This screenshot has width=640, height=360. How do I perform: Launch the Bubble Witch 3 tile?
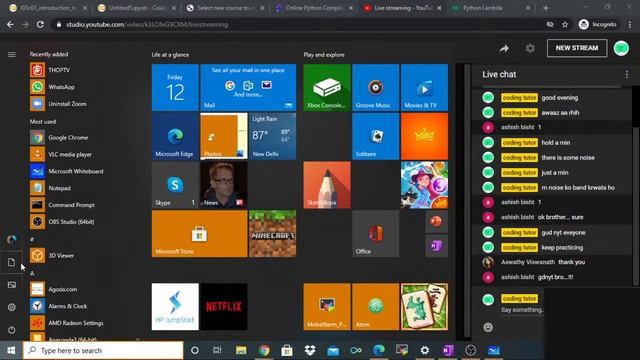[x=424, y=184]
